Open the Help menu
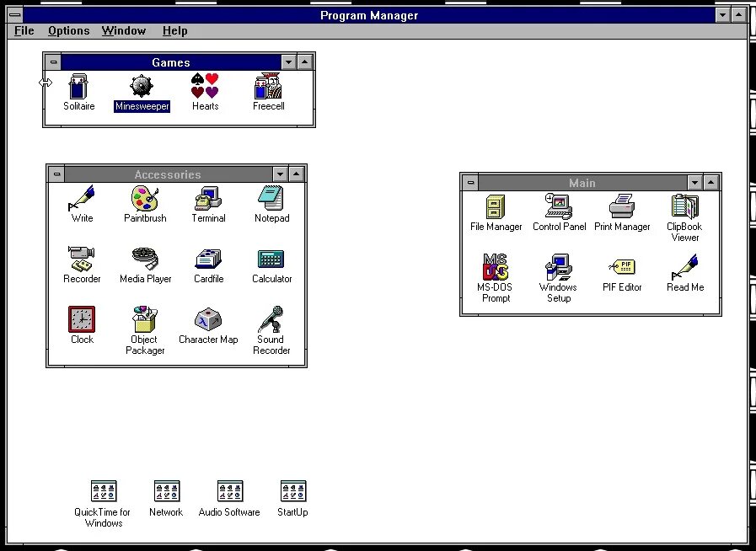 174,31
